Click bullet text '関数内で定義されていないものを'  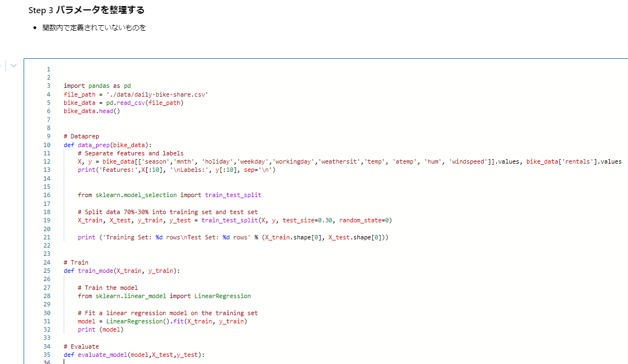pyautogui.click(x=94, y=27)
